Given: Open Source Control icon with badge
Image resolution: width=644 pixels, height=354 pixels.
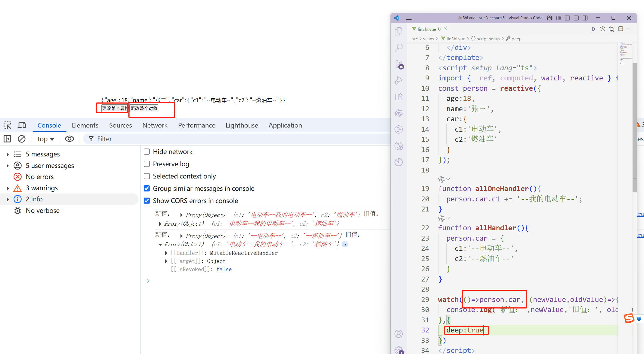Looking at the screenshot, I should 399,64.
